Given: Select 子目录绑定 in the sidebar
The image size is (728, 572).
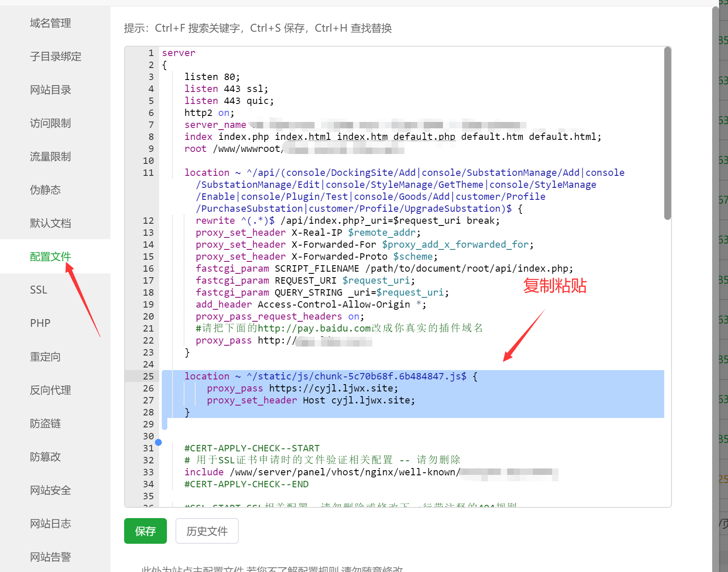Looking at the screenshot, I should [x=55, y=56].
